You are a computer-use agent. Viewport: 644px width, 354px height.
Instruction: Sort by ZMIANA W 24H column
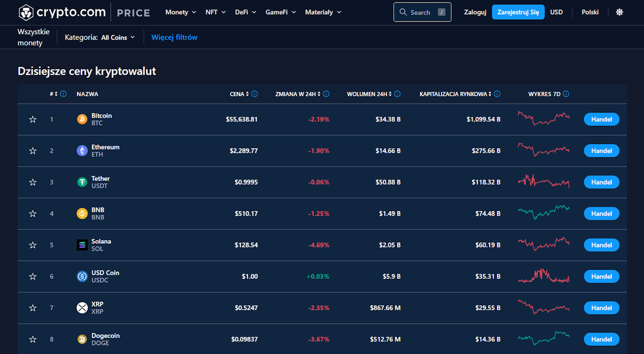click(298, 94)
